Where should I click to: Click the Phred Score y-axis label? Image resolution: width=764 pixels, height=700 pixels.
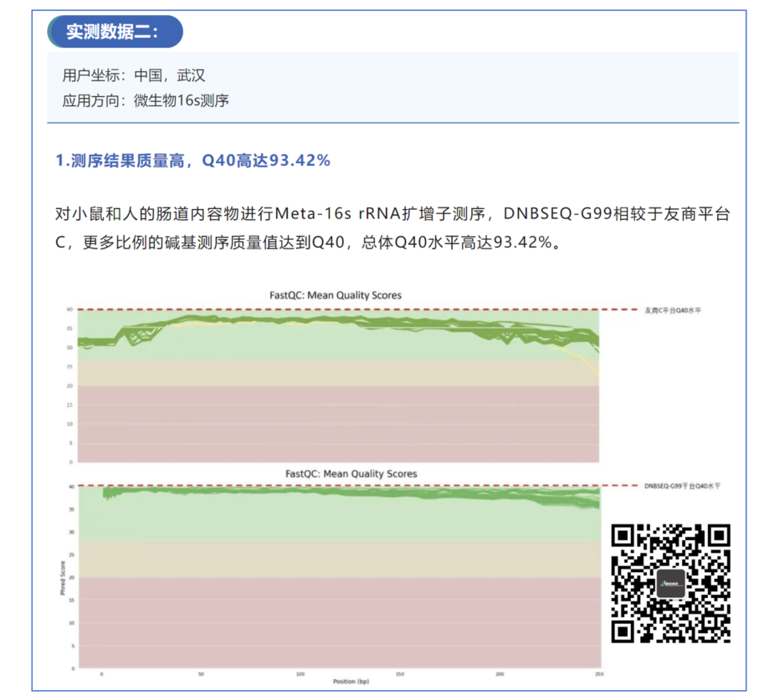point(63,578)
